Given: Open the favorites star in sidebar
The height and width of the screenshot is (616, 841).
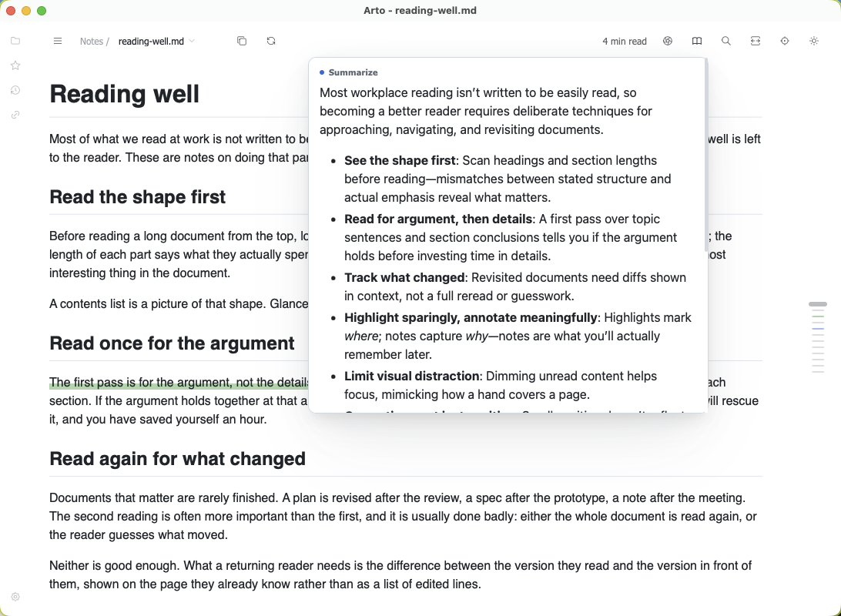Looking at the screenshot, I should pos(15,65).
